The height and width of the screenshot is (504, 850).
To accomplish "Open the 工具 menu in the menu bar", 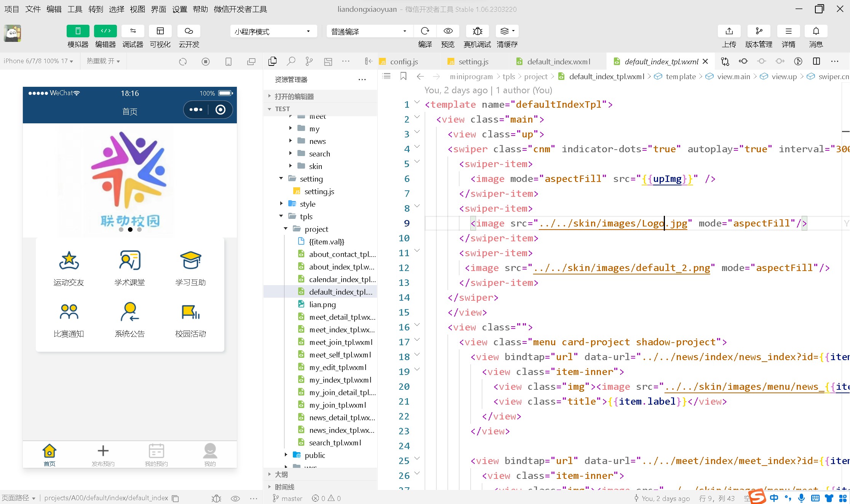I will click(x=75, y=9).
